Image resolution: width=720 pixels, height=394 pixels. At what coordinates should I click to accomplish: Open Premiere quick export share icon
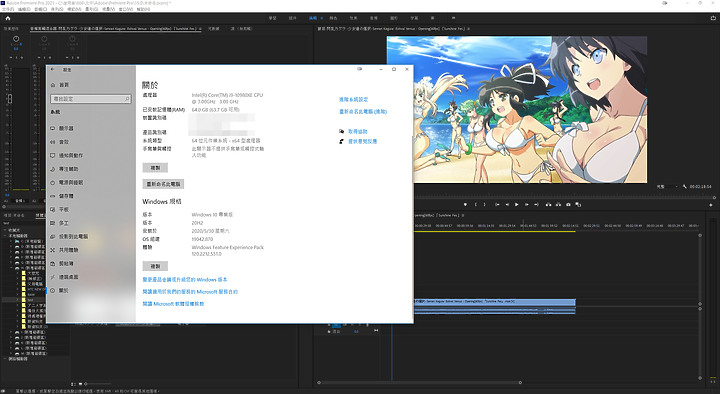tap(713, 18)
